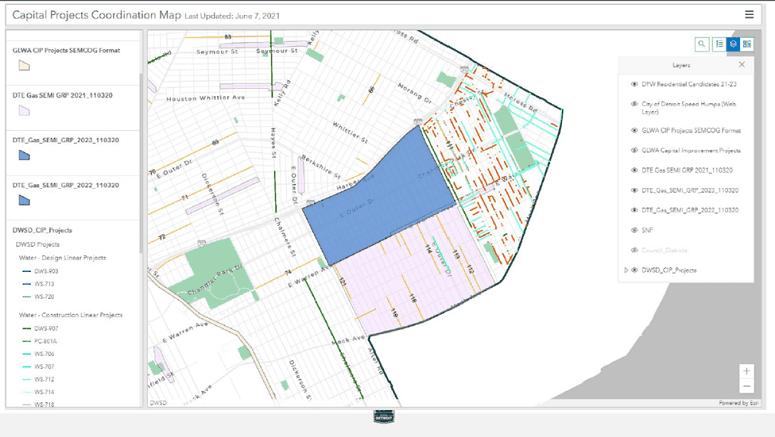Open the hamburger menu in the header
This screenshot has height=437, width=775.
(x=749, y=15)
